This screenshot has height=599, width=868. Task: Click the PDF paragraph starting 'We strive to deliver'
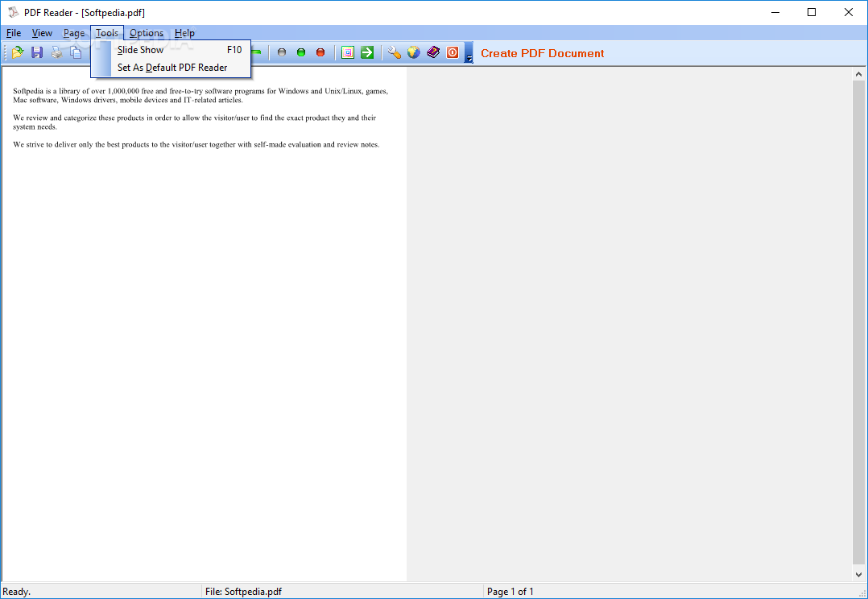pos(196,144)
